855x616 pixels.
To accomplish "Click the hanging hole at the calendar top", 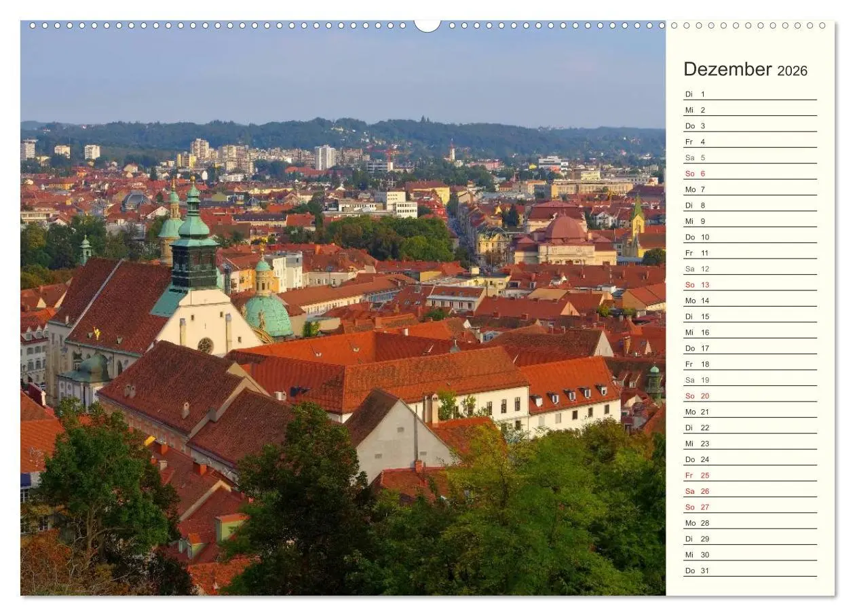I will 427,24.
